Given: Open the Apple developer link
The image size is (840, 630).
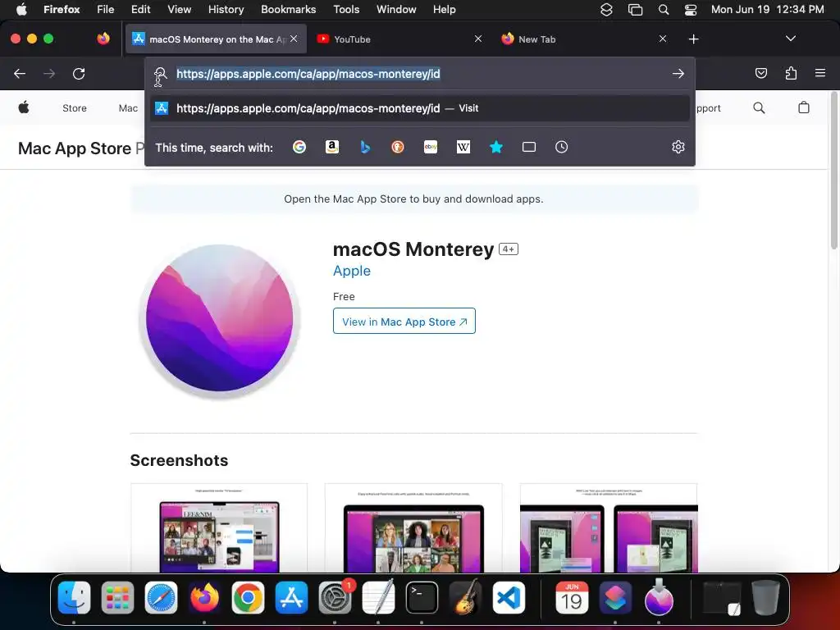Looking at the screenshot, I should 351,271.
